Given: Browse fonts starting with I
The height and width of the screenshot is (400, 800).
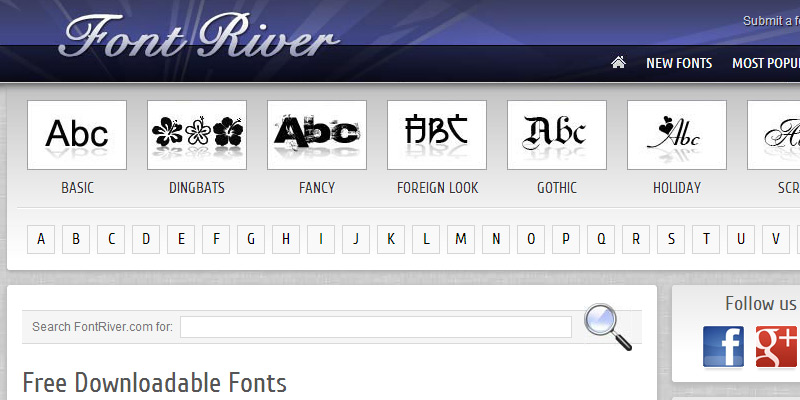Looking at the screenshot, I should coord(321,239).
